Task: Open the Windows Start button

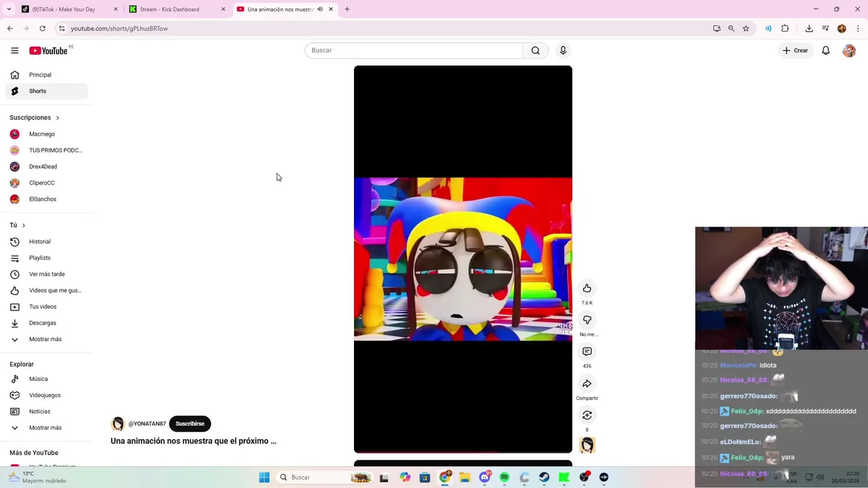Action: tap(264, 477)
